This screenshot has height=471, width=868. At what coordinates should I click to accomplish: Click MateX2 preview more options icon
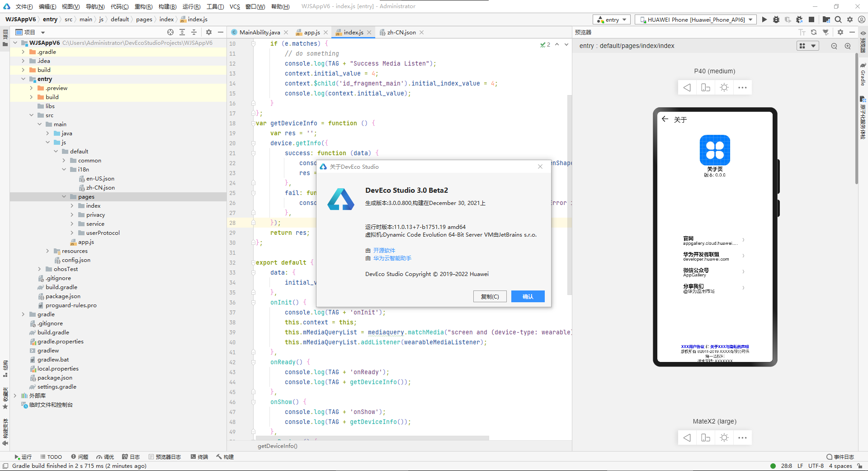coord(742,438)
